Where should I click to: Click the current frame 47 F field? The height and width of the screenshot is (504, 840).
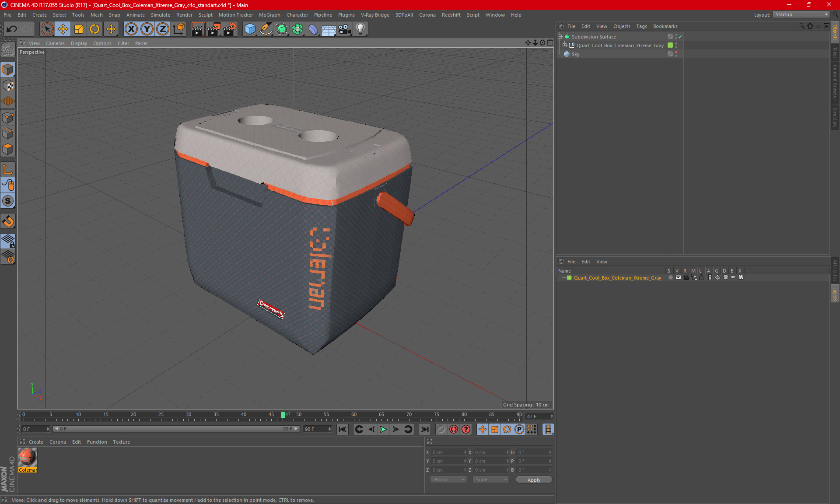point(539,416)
